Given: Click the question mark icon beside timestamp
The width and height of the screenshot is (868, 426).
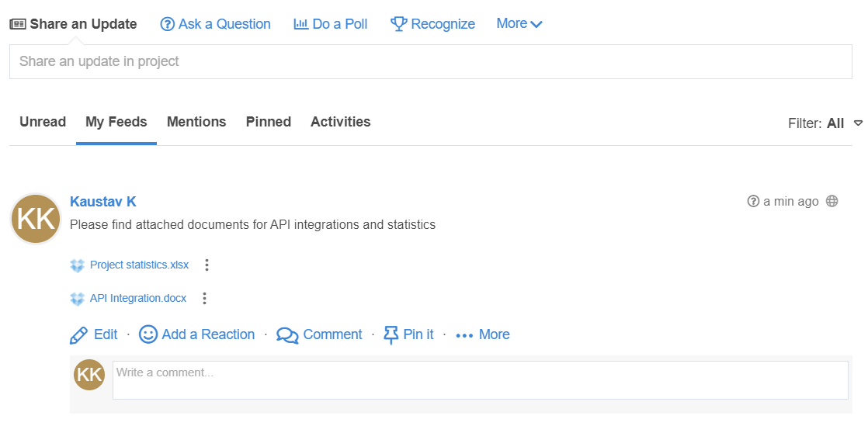Looking at the screenshot, I should (x=753, y=202).
